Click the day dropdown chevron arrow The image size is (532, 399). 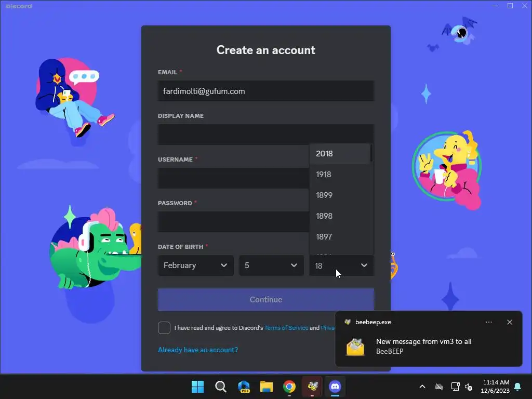pyautogui.click(x=294, y=265)
